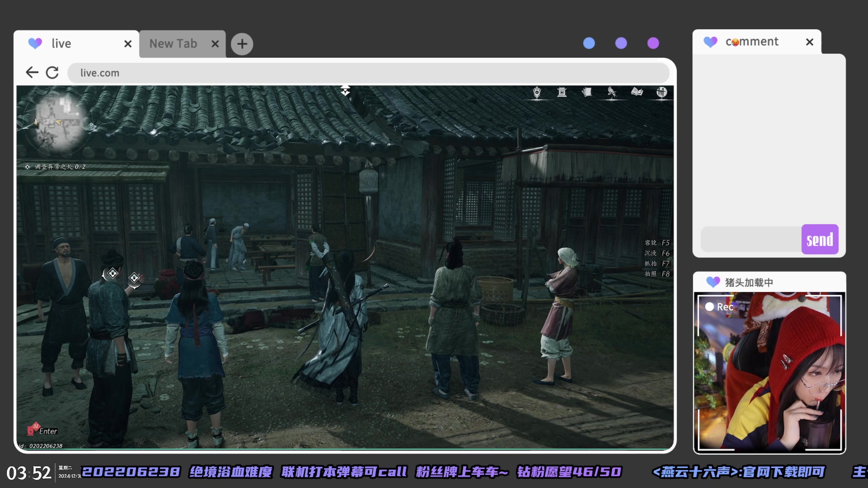Click the 粉丝牌上车车~ ticker text
Screen dimensions: 868x488
tap(462, 472)
